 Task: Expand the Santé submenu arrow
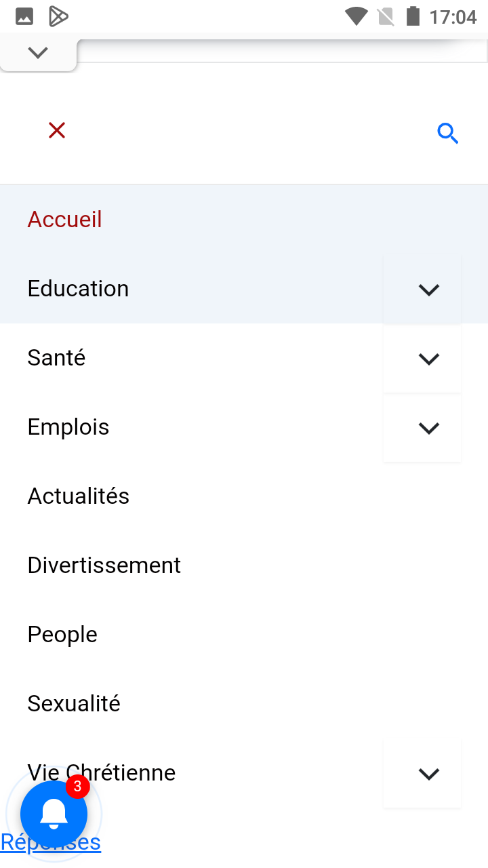point(428,359)
